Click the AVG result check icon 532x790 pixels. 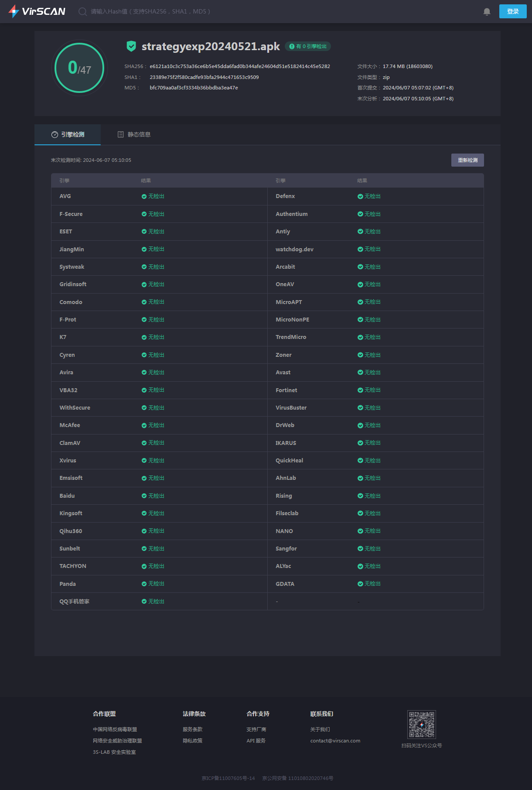click(x=144, y=196)
